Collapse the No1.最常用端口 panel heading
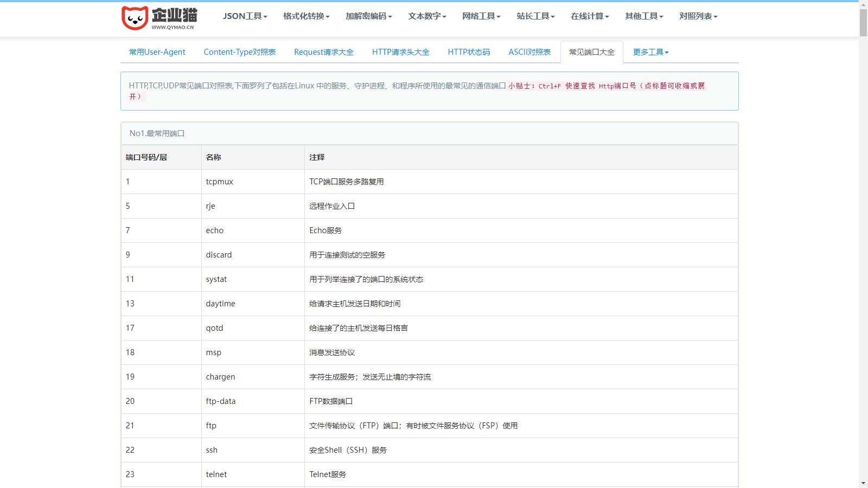Image resolution: width=868 pixels, height=488 pixels. [x=157, y=133]
